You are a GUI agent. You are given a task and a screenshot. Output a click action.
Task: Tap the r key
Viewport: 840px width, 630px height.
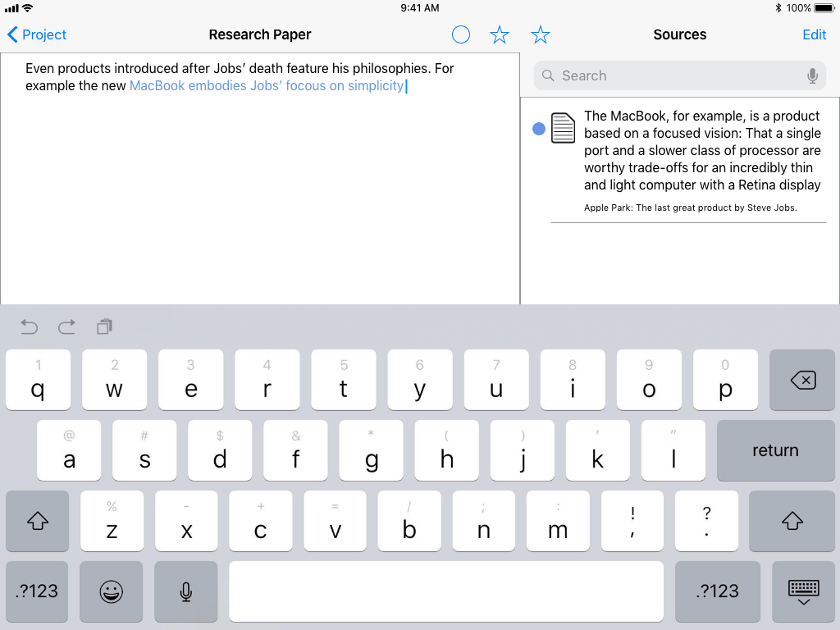pyautogui.click(x=267, y=381)
